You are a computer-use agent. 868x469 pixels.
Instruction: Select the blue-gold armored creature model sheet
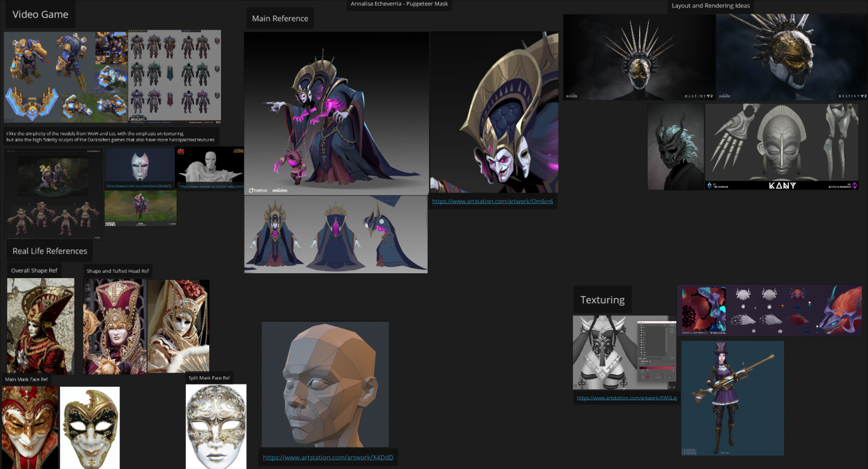(66, 77)
